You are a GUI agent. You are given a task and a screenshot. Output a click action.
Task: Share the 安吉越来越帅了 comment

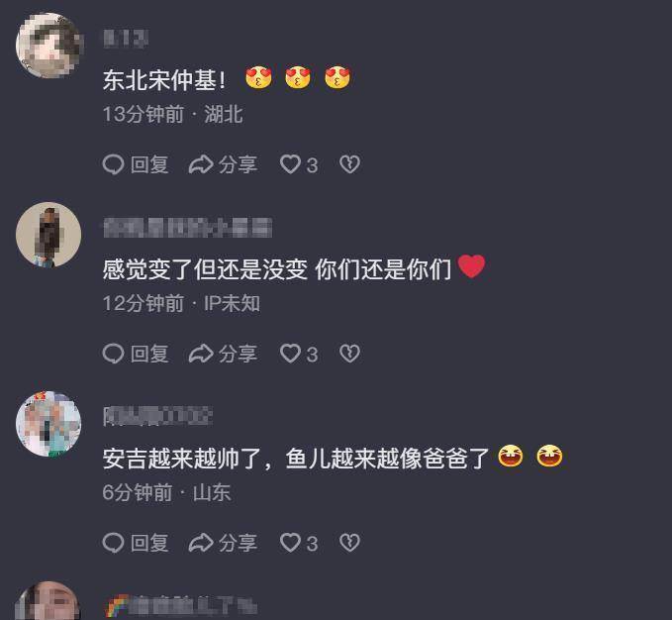pyautogui.click(x=223, y=543)
